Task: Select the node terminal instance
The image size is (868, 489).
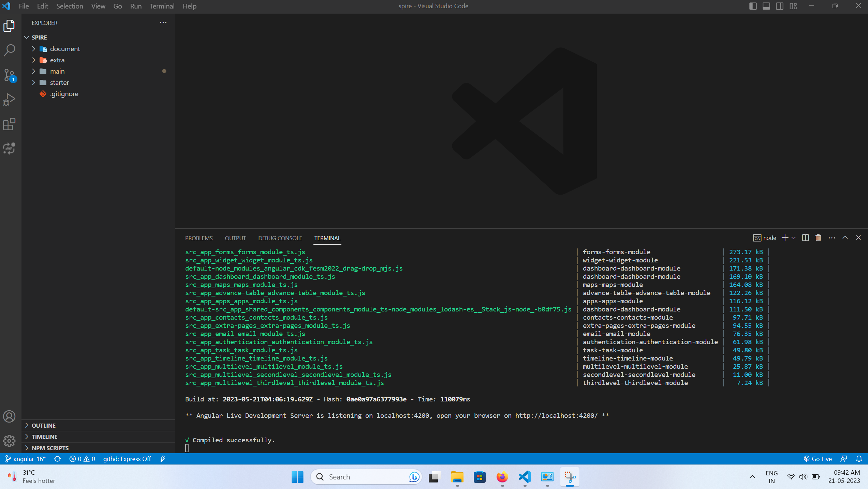Action: (765, 238)
